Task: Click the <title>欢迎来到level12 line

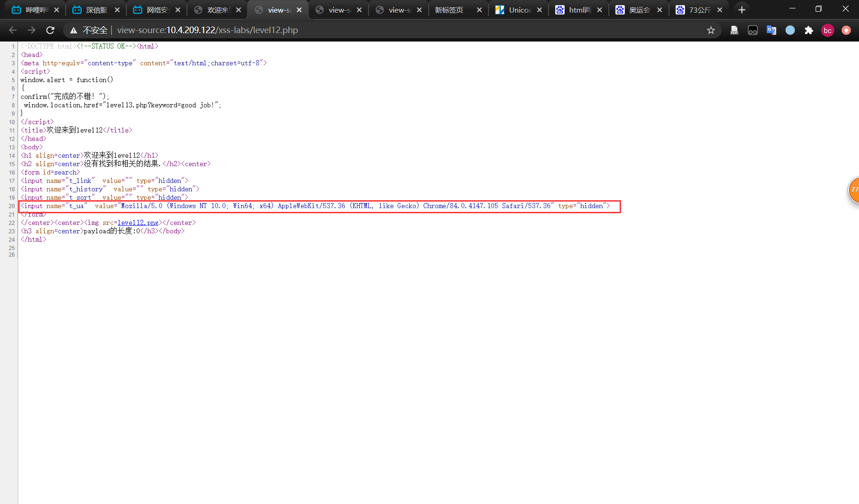Action: pos(77,130)
